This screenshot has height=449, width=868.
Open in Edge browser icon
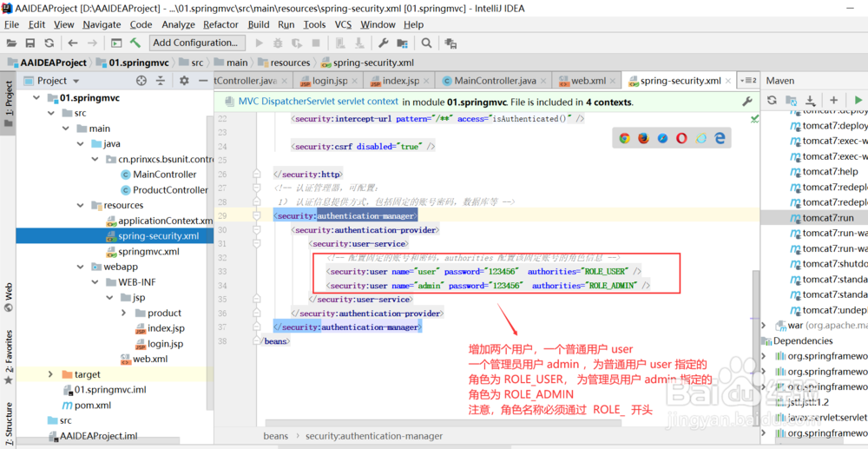click(720, 138)
